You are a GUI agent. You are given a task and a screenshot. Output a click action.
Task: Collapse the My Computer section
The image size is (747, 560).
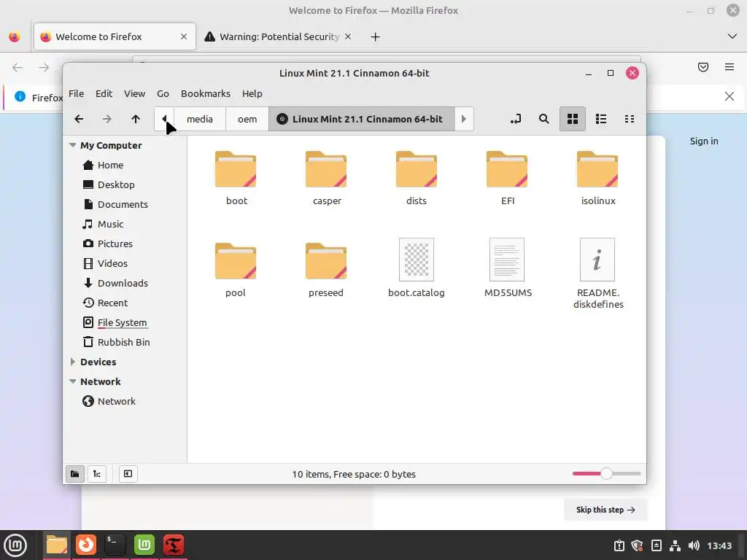(72, 145)
